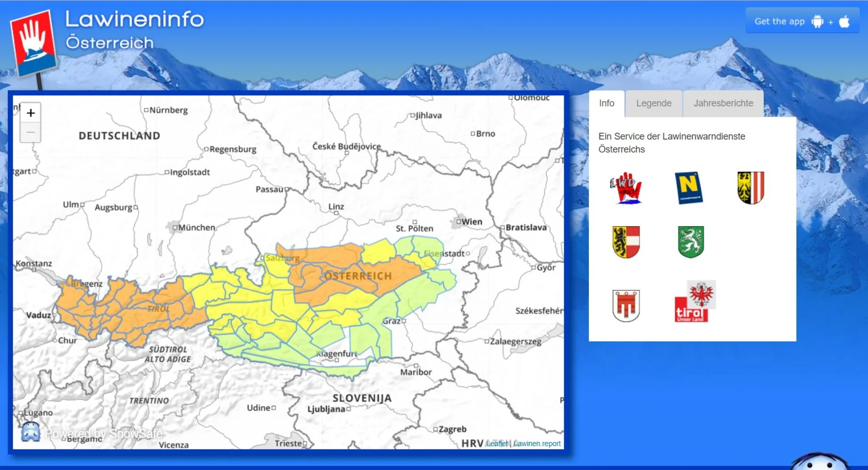Click the Lawineninfo hand logo sign
This screenshot has height=470, width=868.
coord(34,42)
